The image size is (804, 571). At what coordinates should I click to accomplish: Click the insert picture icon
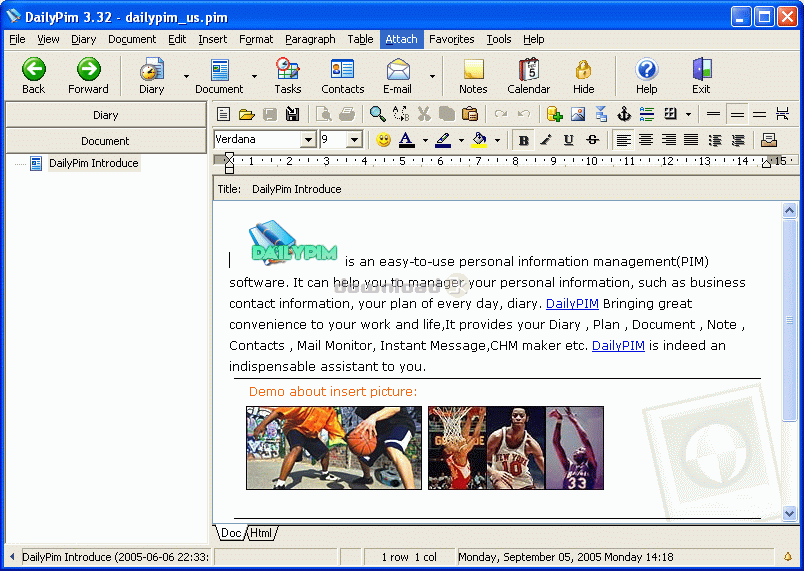click(x=578, y=114)
